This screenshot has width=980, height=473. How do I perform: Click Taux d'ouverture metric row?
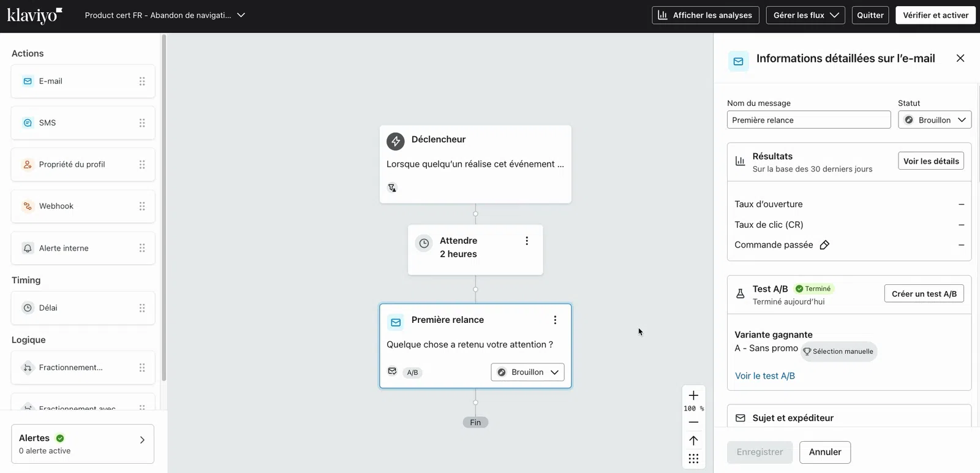(849, 204)
